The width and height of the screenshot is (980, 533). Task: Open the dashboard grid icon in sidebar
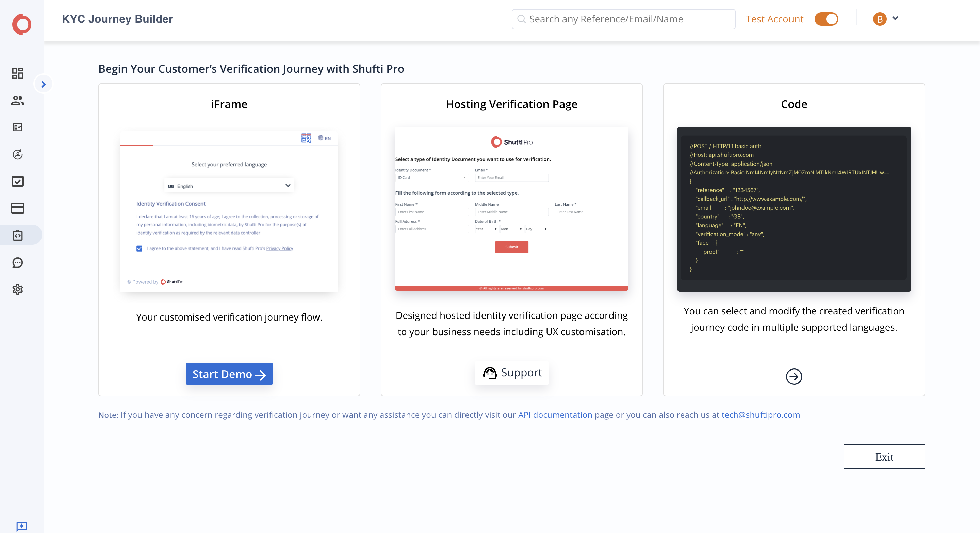click(17, 73)
